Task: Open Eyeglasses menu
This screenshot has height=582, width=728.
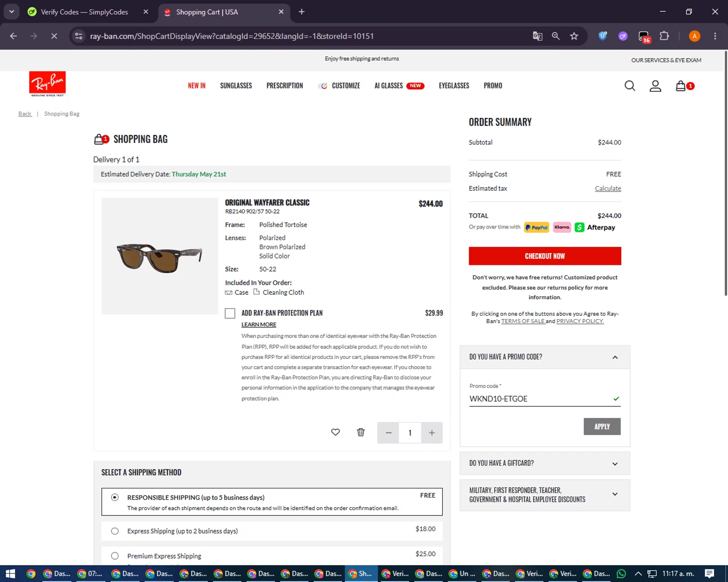Action: [454, 85]
